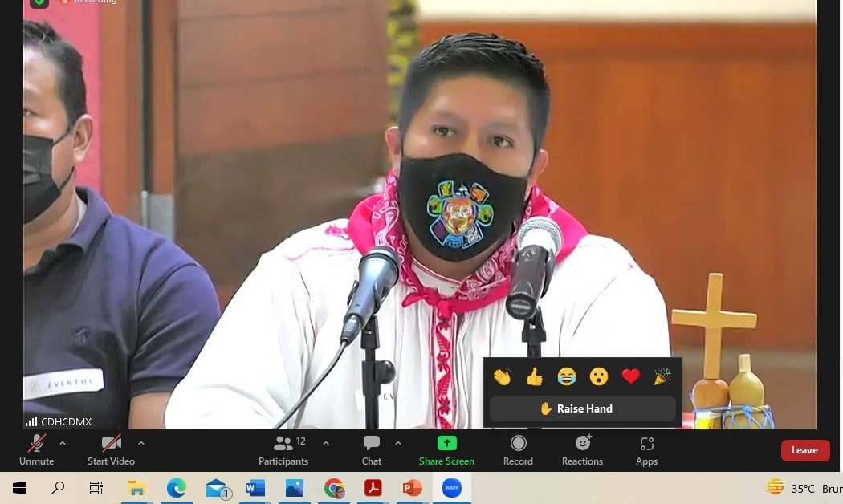Open the Photos app in taskbar
This screenshot has width=843, height=504.
[x=295, y=488]
